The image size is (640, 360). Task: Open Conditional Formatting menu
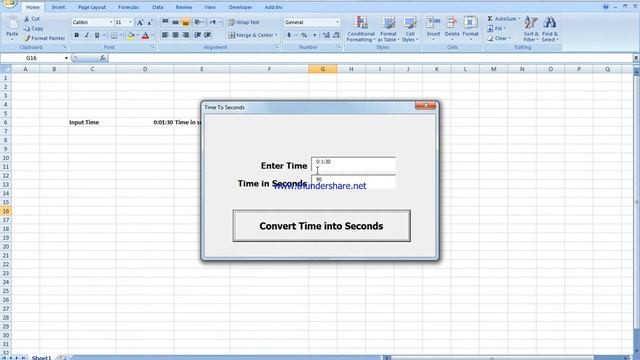tap(361, 29)
